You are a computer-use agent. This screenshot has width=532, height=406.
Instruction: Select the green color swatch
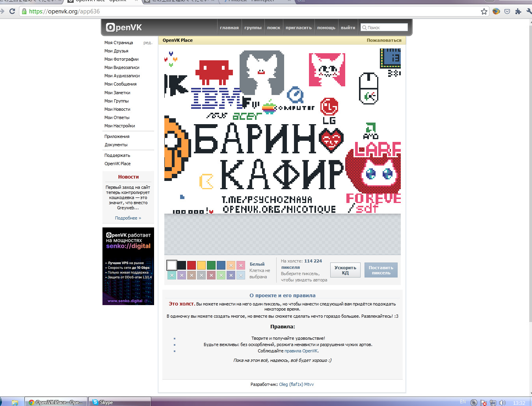(211, 265)
